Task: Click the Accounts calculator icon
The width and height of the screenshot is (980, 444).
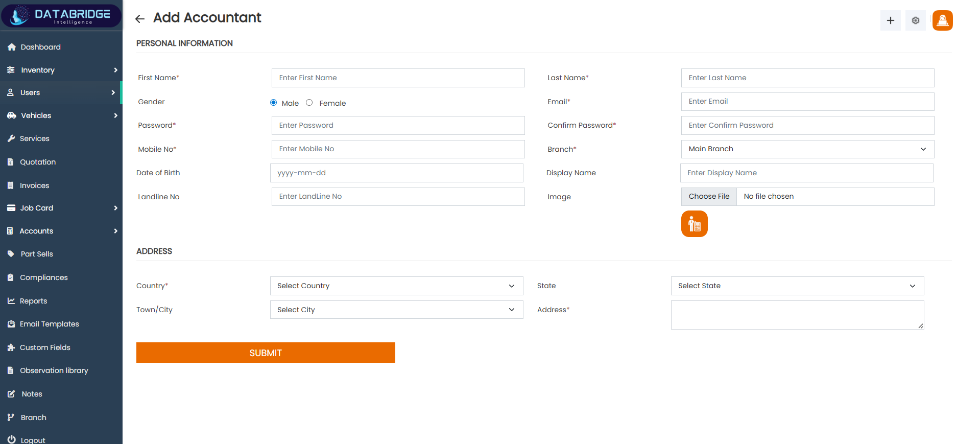Action: pyautogui.click(x=10, y=231)
